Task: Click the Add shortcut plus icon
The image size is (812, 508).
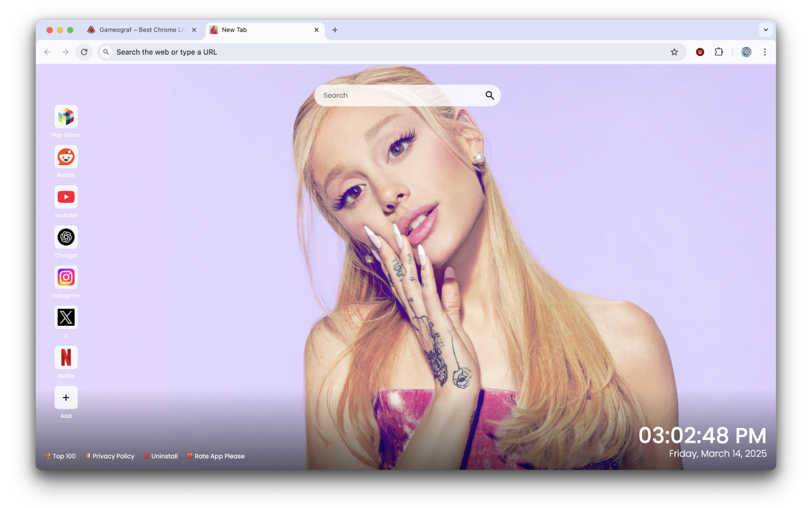Action: click(x=66, y=398)
